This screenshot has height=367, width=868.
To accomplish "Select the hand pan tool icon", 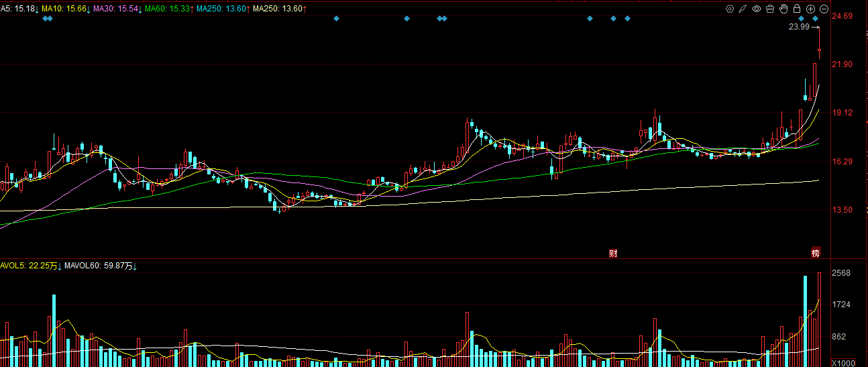I will (x=783, y=9).
